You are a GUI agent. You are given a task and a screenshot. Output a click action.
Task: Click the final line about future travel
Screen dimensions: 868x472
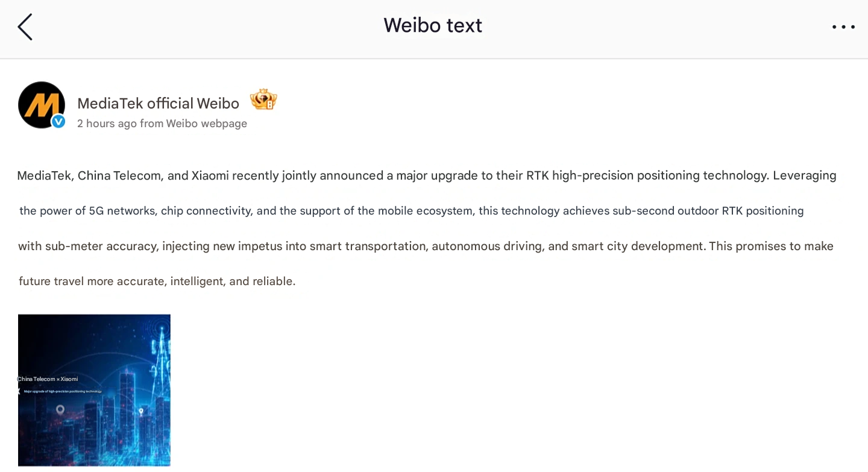click(x=157, y=281)
